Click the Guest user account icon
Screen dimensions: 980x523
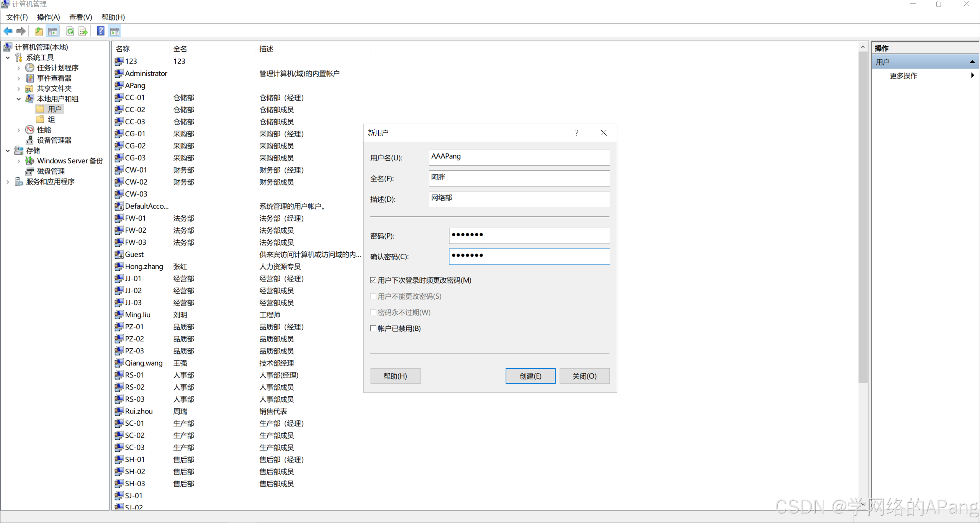[119, 255]
